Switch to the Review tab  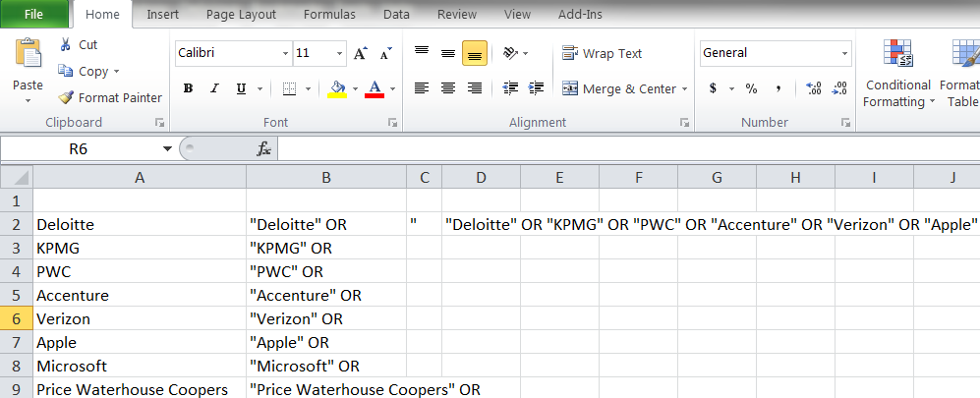457,15
